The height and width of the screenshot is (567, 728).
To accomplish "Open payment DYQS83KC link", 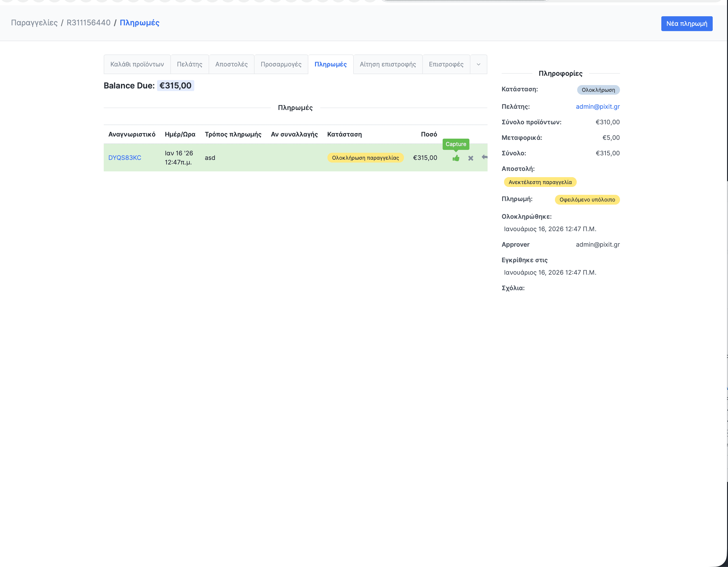I will 125,158.
